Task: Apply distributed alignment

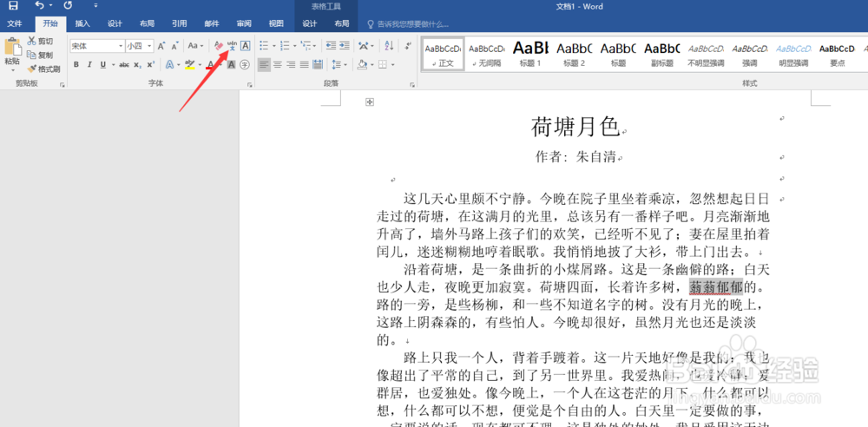Action: [317, 65]
